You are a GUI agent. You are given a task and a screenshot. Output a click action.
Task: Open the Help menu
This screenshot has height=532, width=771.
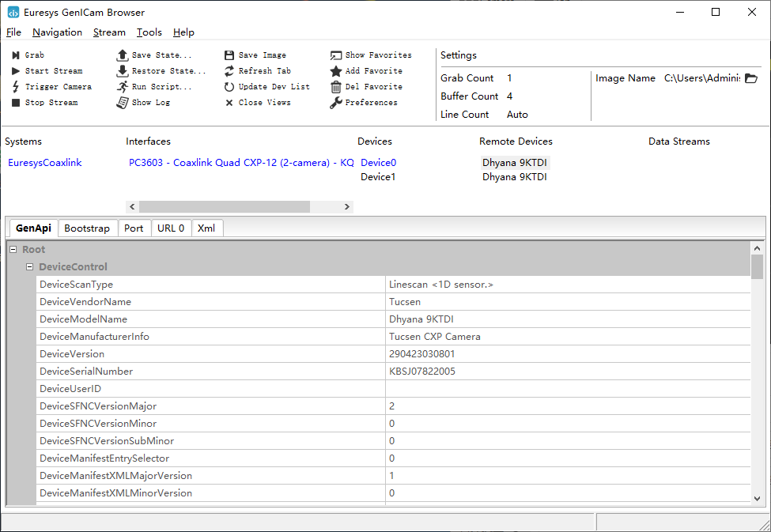(184, 32)
